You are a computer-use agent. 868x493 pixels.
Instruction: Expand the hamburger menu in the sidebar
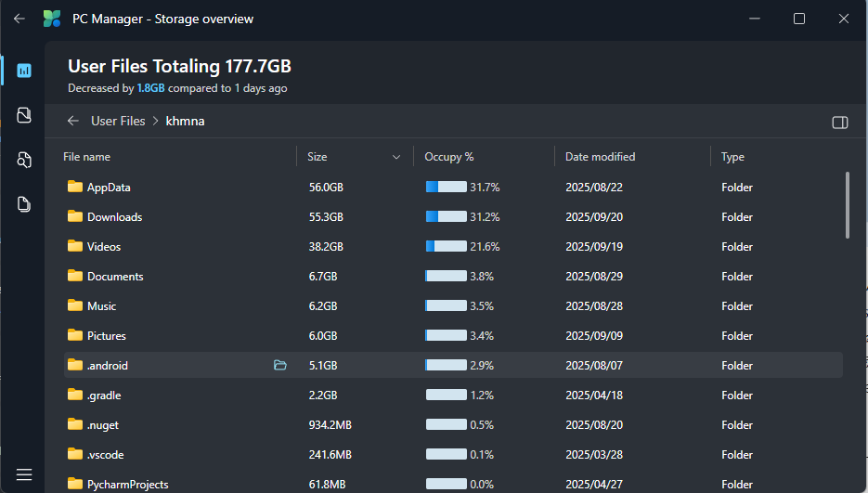point(24,474)
